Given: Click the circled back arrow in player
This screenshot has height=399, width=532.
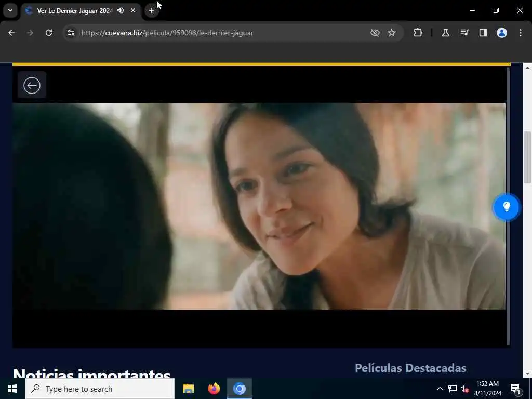Looking at the screenshot, I should [x=32, y=85].
